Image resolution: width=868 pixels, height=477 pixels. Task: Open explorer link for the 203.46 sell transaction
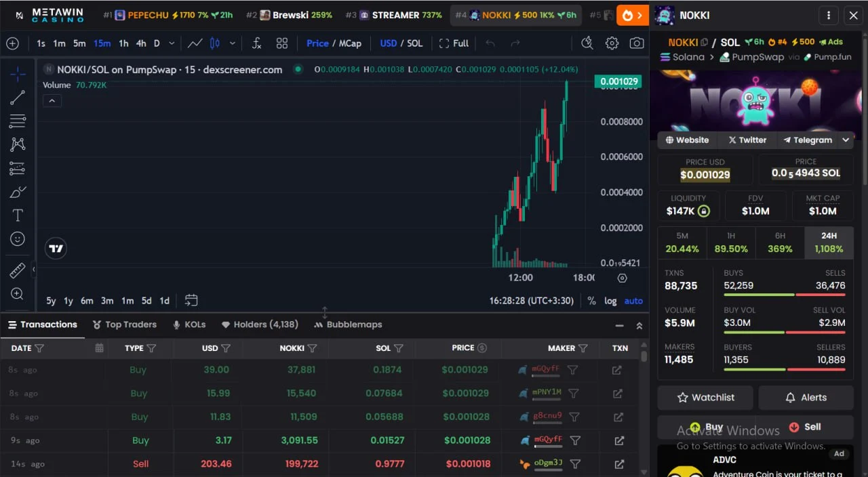[619, 464]
